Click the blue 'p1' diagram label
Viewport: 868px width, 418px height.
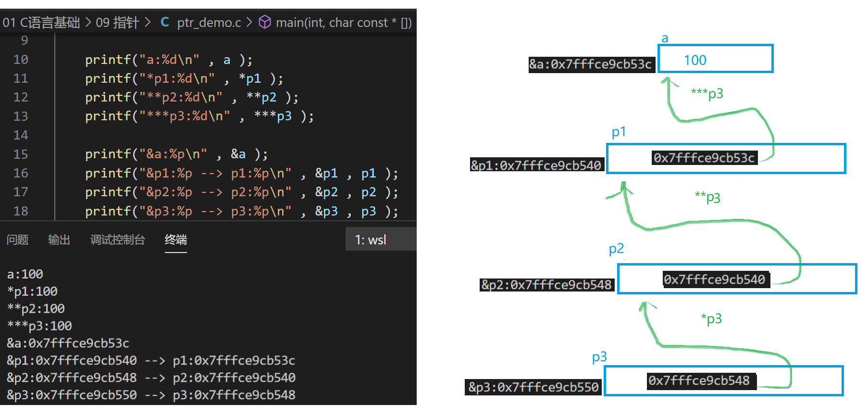tap(619, 132)
